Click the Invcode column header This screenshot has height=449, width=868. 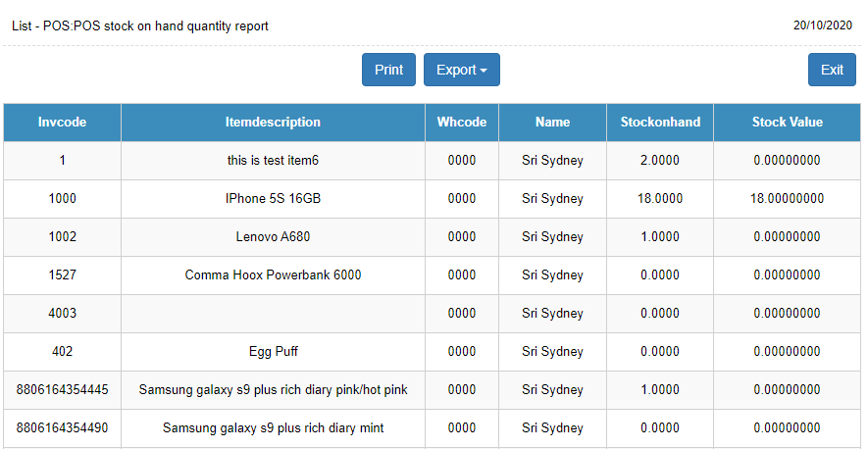(62, 123)
